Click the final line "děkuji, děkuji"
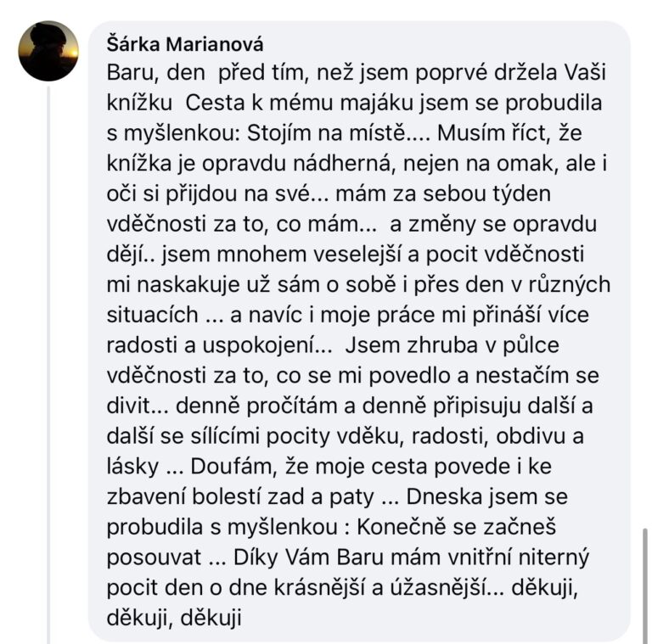 point(174,619)
